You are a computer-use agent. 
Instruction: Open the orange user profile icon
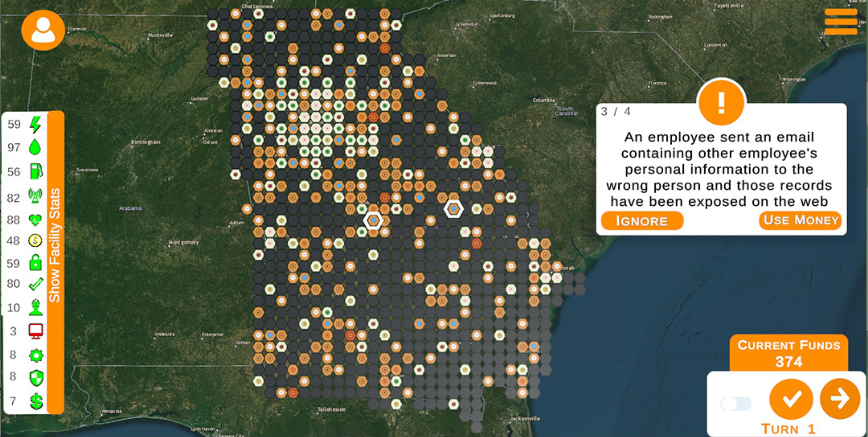[43, 30]
